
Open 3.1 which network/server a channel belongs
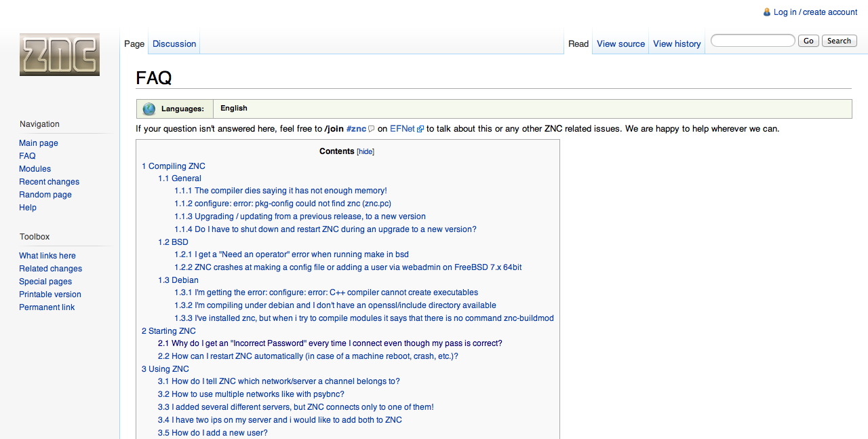point(279,381)
